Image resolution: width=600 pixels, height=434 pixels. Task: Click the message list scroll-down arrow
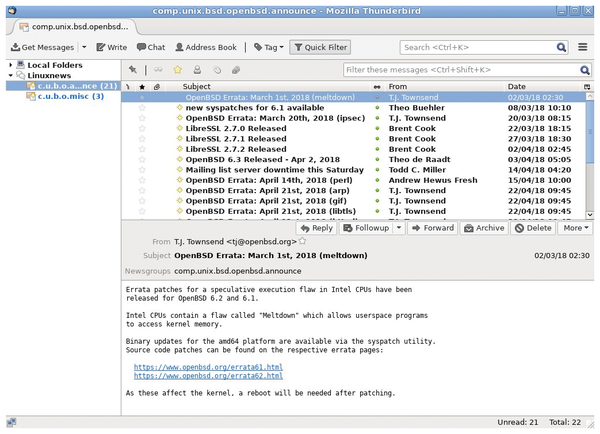[590, 215]
